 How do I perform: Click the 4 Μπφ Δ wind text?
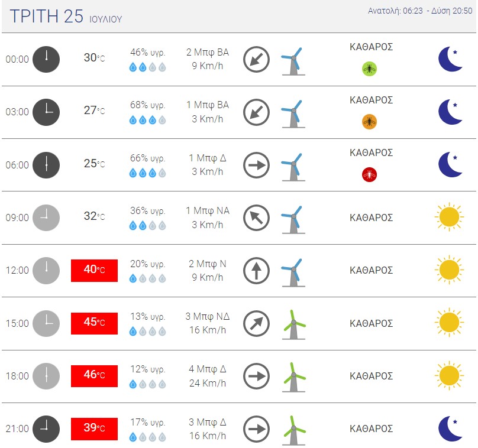tap(207, 369)
